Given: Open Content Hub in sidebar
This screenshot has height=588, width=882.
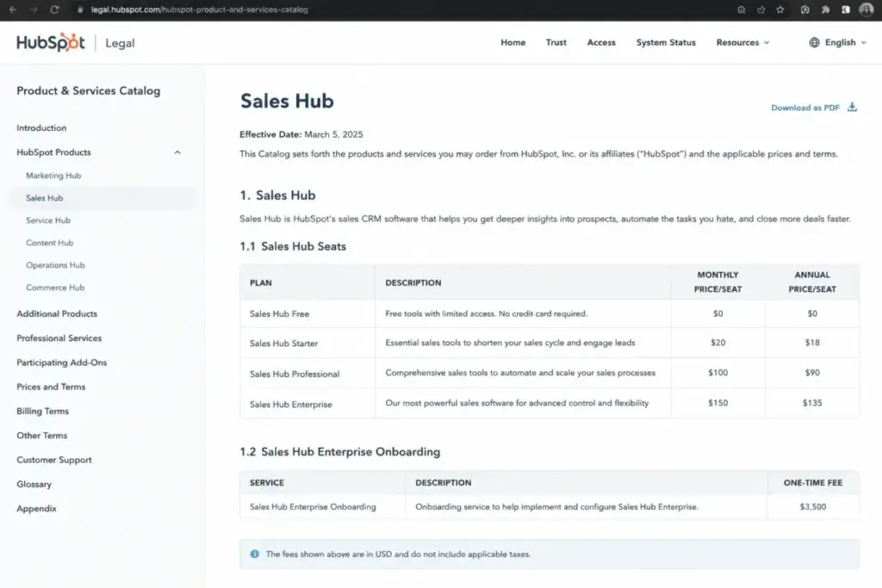Looking at the screenshot, I should (49, 243).
